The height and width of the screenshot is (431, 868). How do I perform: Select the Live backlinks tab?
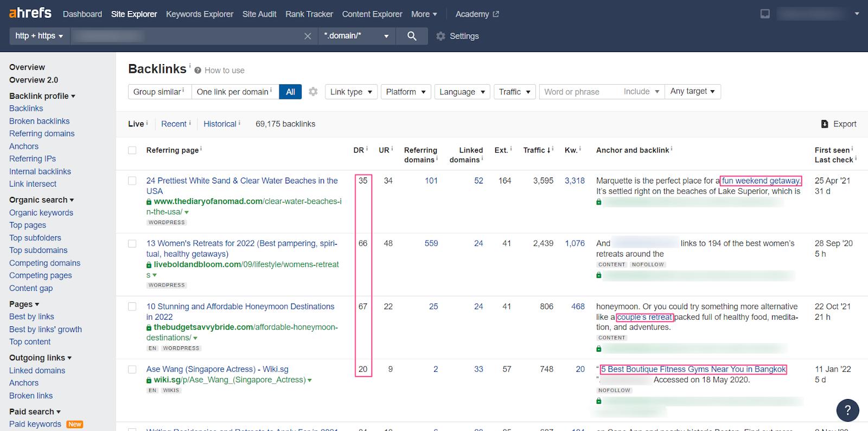[x=136, y=124]
